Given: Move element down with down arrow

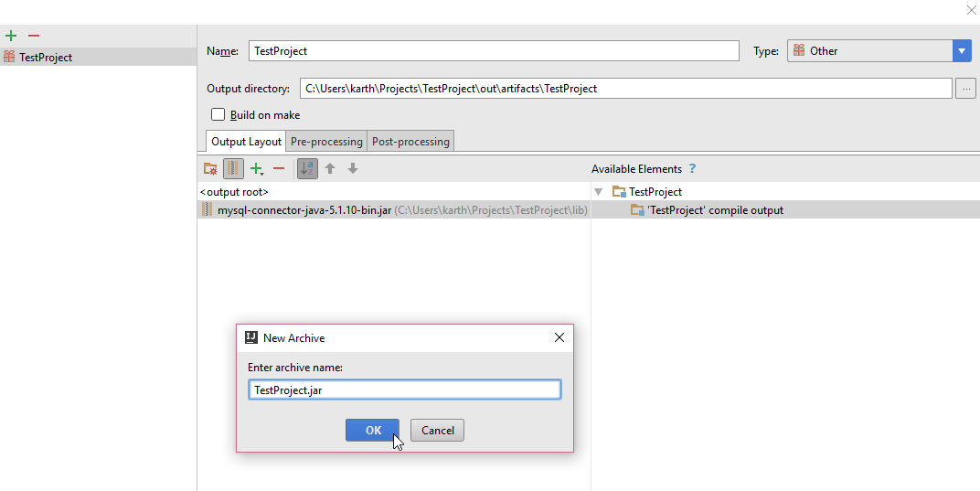Looking at the screenshot, I should 353,169.
